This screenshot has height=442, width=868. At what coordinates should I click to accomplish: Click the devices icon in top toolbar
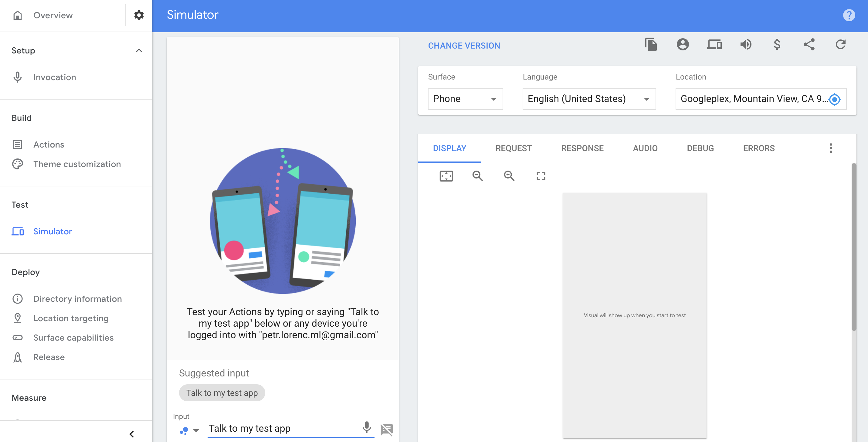coord(714,45)
